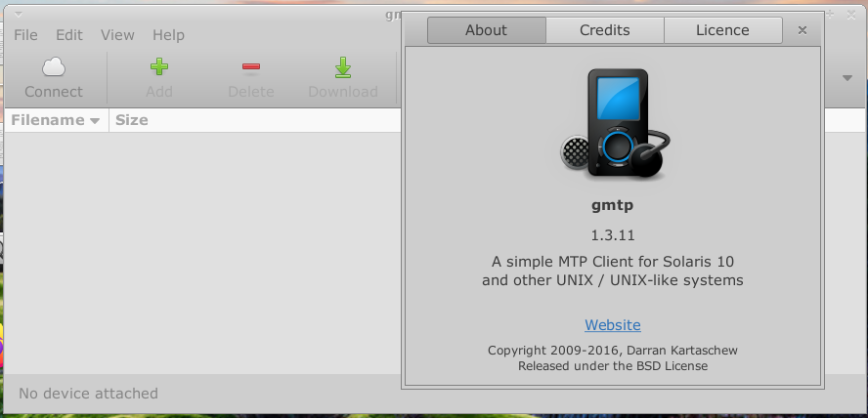Screen dimensions: 868x418
Task: Click the green Download arrow icon
Action: point(343,67)
